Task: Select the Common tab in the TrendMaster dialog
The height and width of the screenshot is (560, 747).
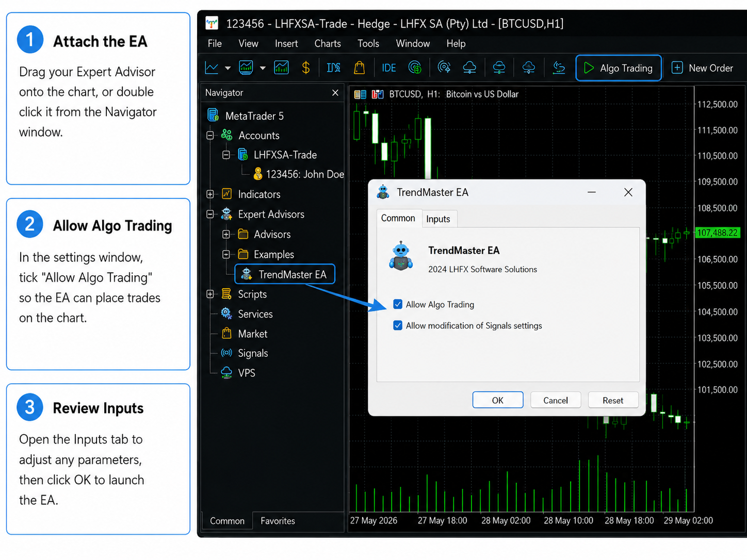Action: pyautogui.click(x=398, y=218)
